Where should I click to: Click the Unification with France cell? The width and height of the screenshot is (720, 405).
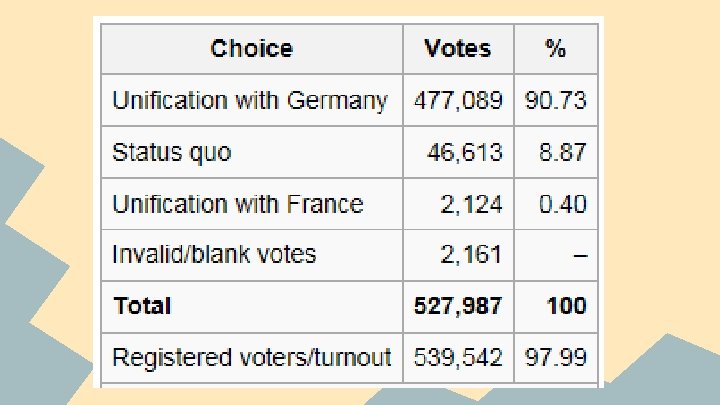[238, 204]
